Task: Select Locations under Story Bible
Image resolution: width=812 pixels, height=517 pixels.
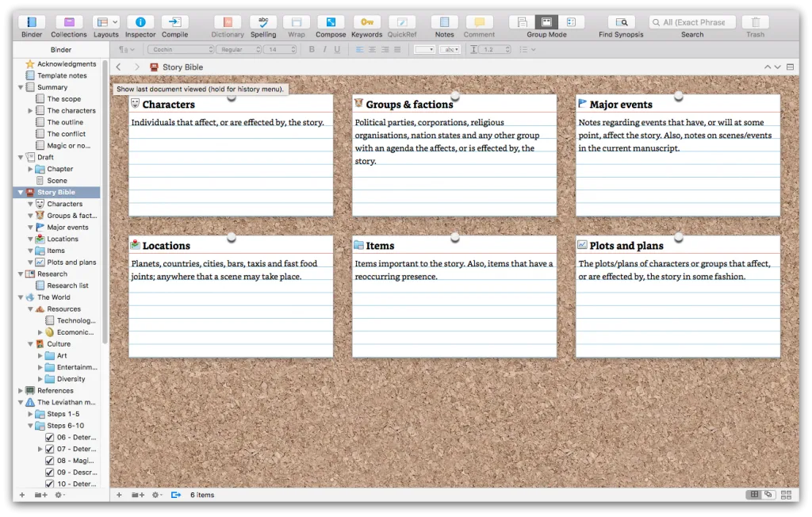Action: pyautogui.click(x=63, y=239)
